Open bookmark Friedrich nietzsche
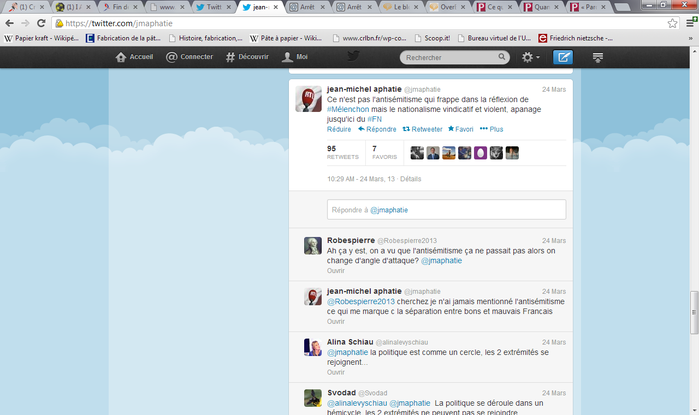 tap(576, 38)
